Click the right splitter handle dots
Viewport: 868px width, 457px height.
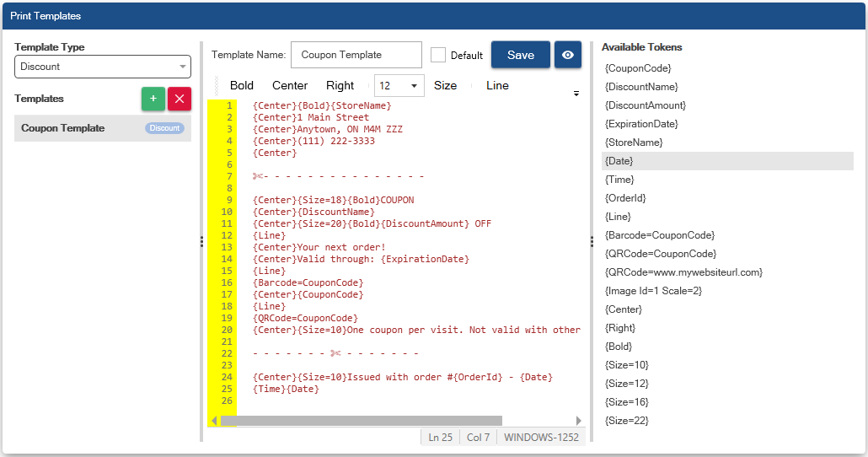(x=592, y=242)
